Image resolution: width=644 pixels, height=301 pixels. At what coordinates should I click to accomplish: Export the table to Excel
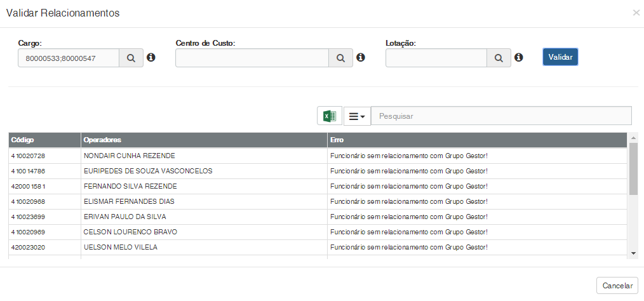click(330, 116)
